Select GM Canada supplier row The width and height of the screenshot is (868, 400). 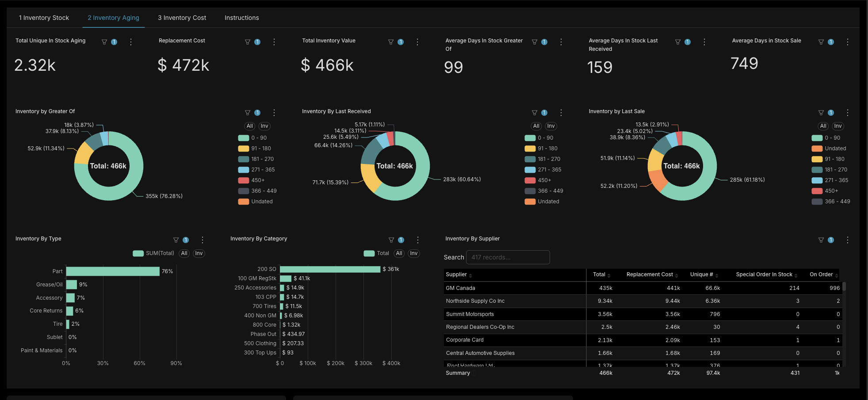[x=642, y=288]
